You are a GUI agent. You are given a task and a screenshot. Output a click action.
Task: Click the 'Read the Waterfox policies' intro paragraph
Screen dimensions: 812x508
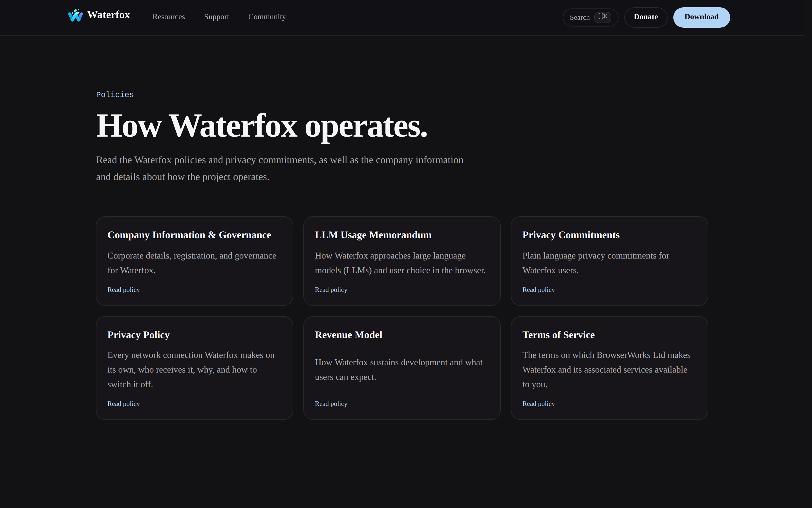coord(279,168)
